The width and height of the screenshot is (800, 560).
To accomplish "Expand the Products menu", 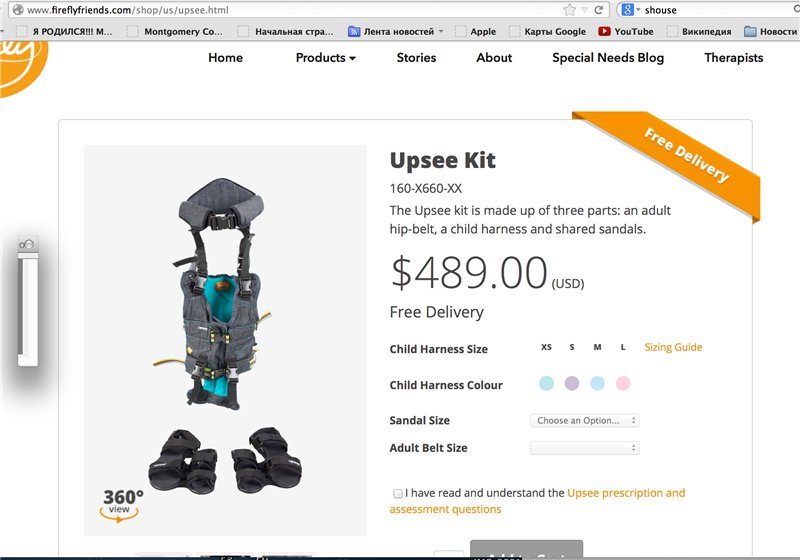I will pos(326,58).
